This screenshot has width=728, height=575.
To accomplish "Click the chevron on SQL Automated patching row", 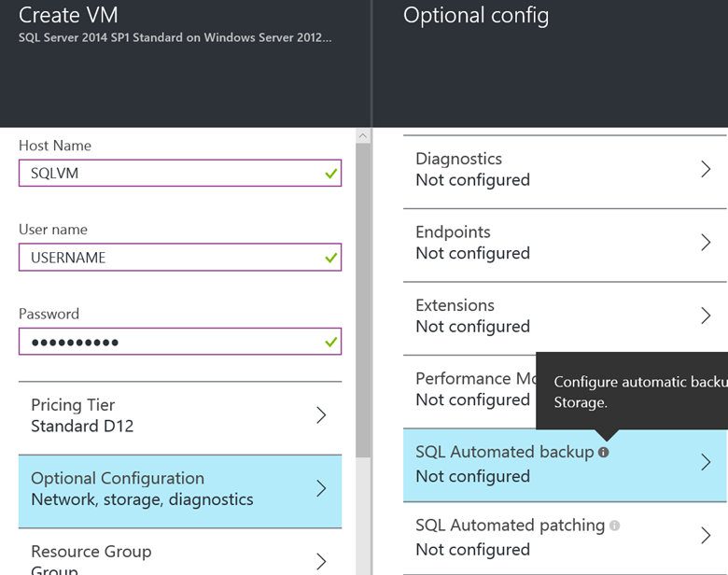I will pyautogui.click(x=706, y=536).
